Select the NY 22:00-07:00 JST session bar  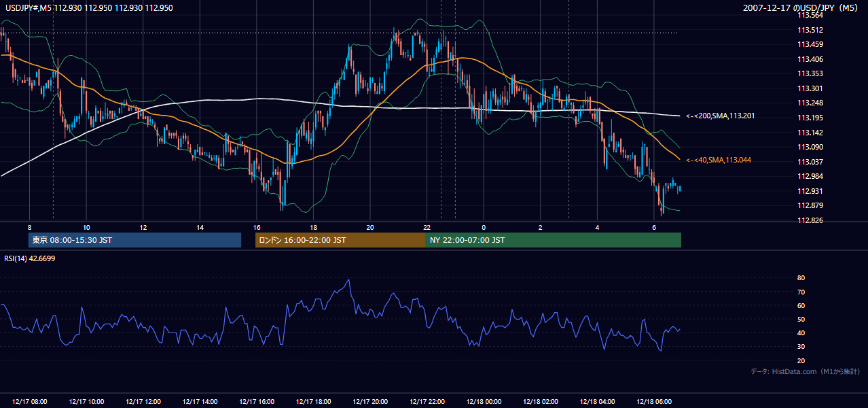coord(554,240)
